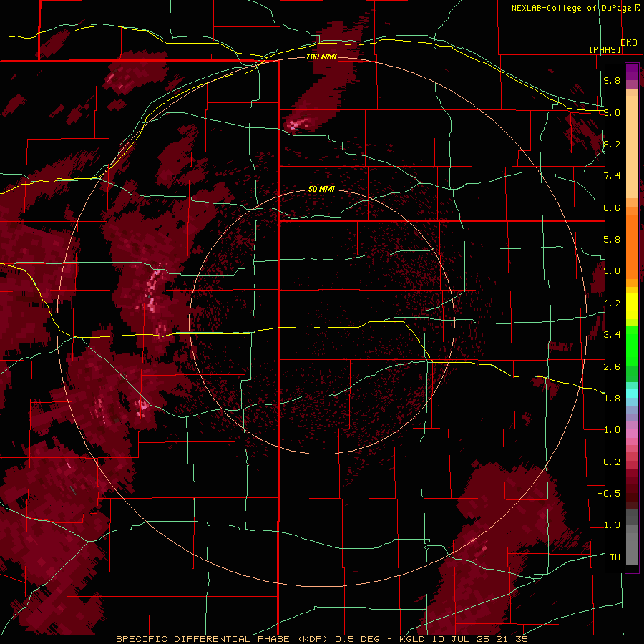Click the 0.5 DEG elevation text

coord(357,639)
